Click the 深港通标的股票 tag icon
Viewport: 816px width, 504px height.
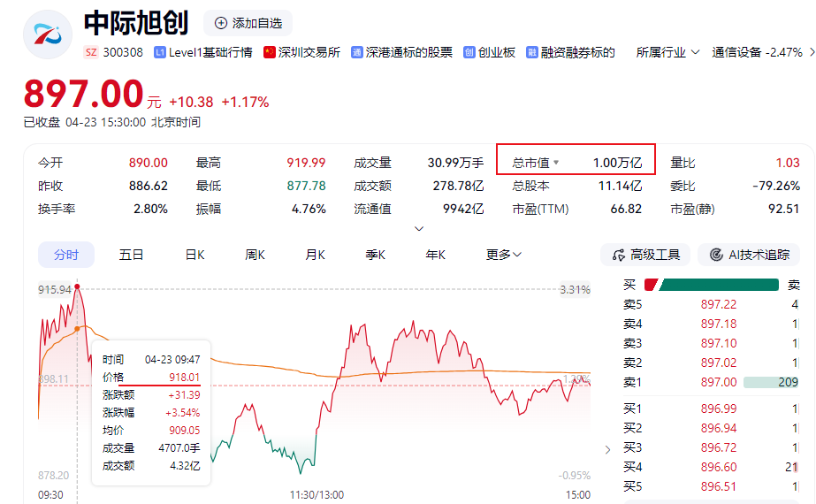click(357, 53)
